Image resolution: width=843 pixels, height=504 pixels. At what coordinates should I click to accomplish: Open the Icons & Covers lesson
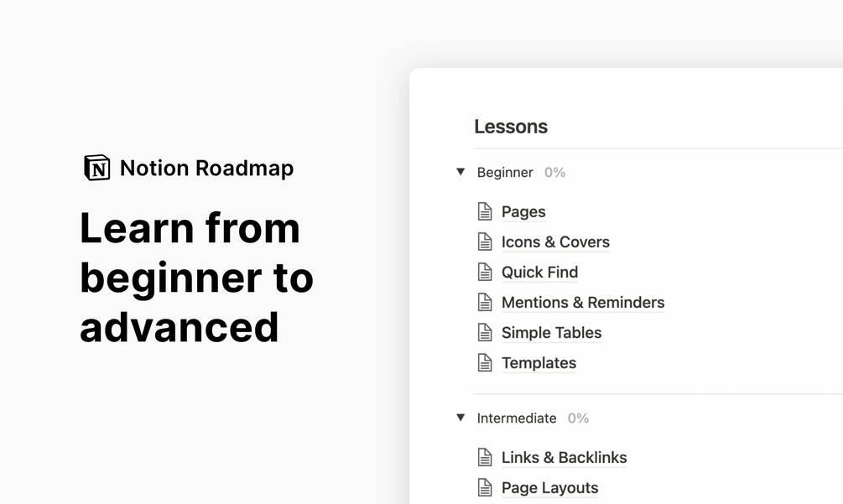click(x=555, y=242)
